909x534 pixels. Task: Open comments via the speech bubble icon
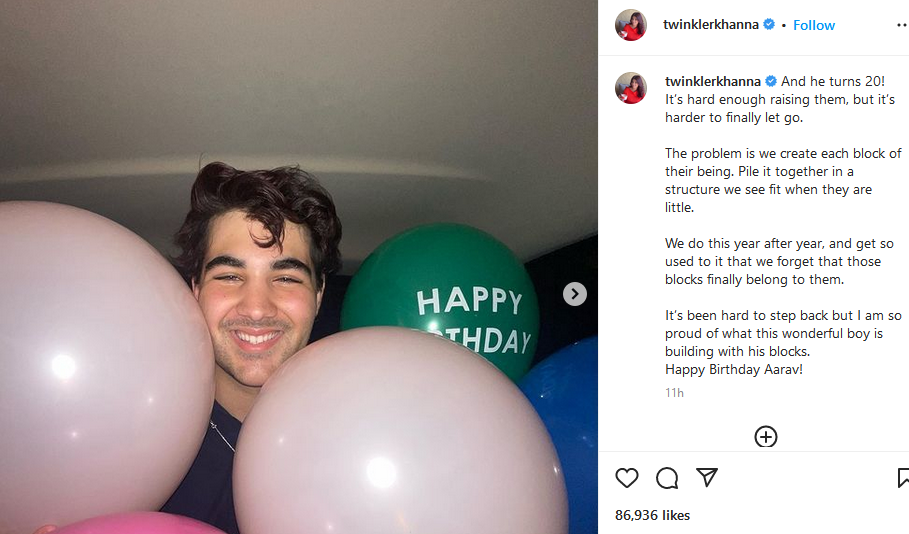[667, 478]
